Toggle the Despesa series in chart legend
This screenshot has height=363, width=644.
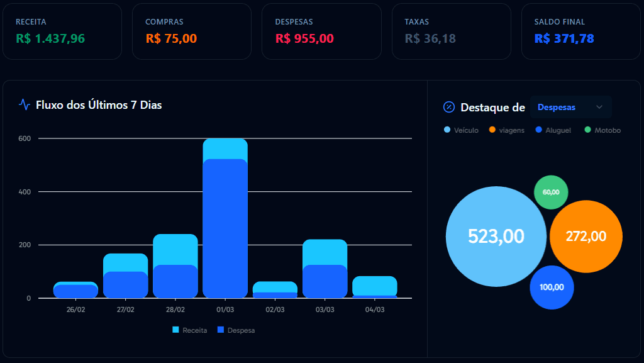[x=236, y=330]
